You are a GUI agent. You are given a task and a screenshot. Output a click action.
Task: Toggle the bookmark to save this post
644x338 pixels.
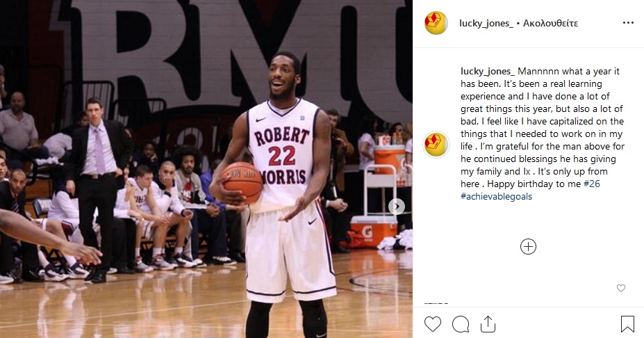pyautogui.click(x=627, y=324)
